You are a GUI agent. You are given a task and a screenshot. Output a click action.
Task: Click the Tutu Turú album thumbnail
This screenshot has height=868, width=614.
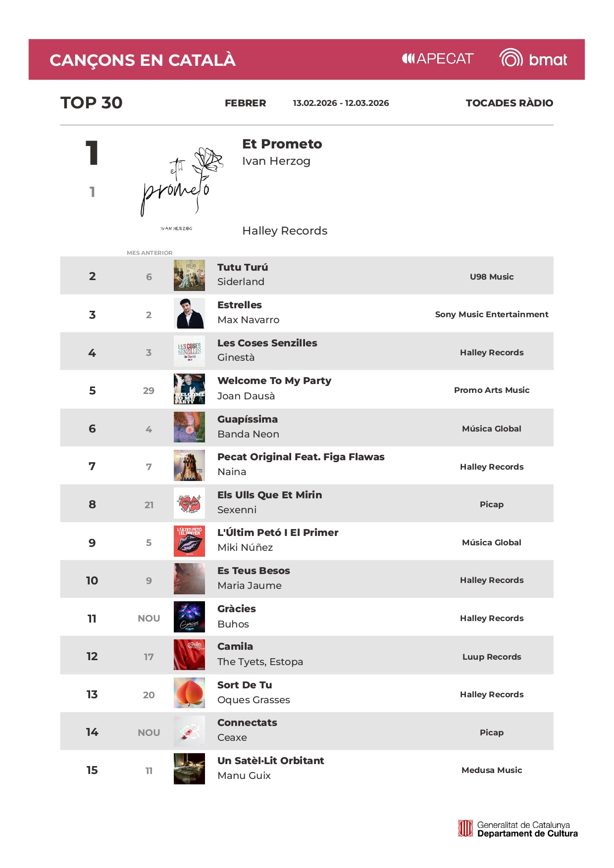(189, 276)
